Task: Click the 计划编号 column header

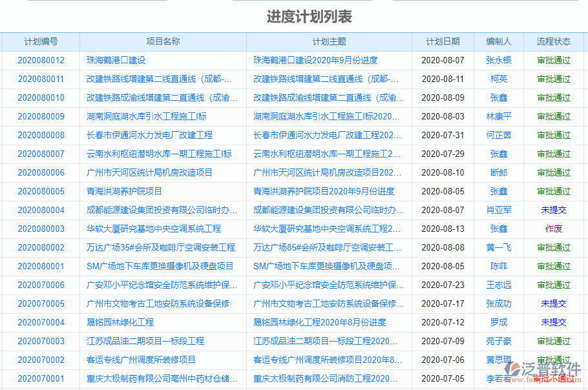Action: [40, 41]
